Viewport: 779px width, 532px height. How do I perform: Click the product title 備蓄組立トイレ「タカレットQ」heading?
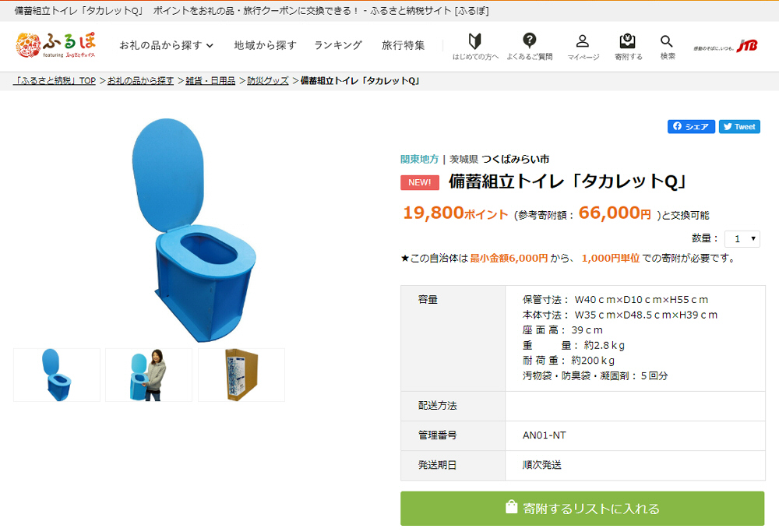tap(568, 181)
